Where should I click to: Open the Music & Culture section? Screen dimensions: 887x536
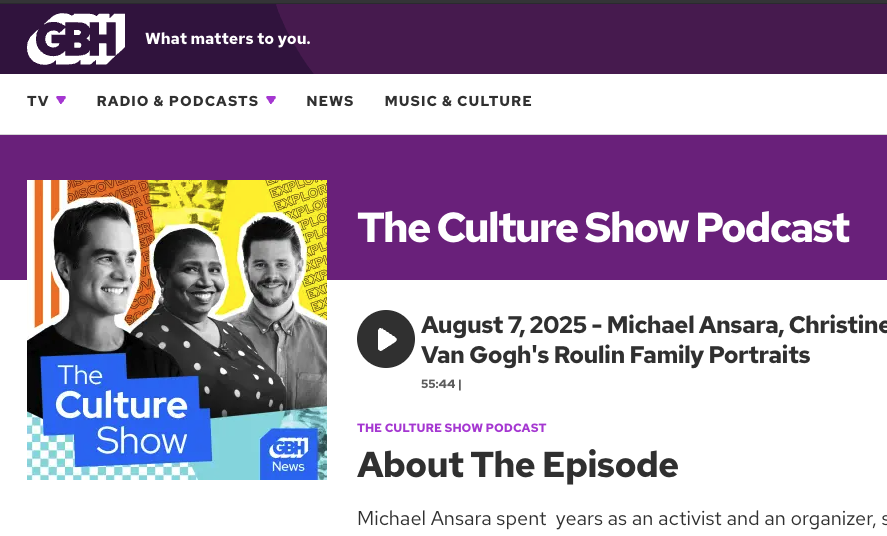pyautogui.click(x=458, y=101)
